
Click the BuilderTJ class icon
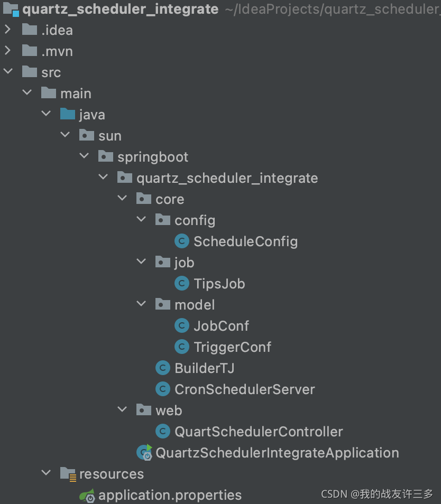tap(163, 368)
